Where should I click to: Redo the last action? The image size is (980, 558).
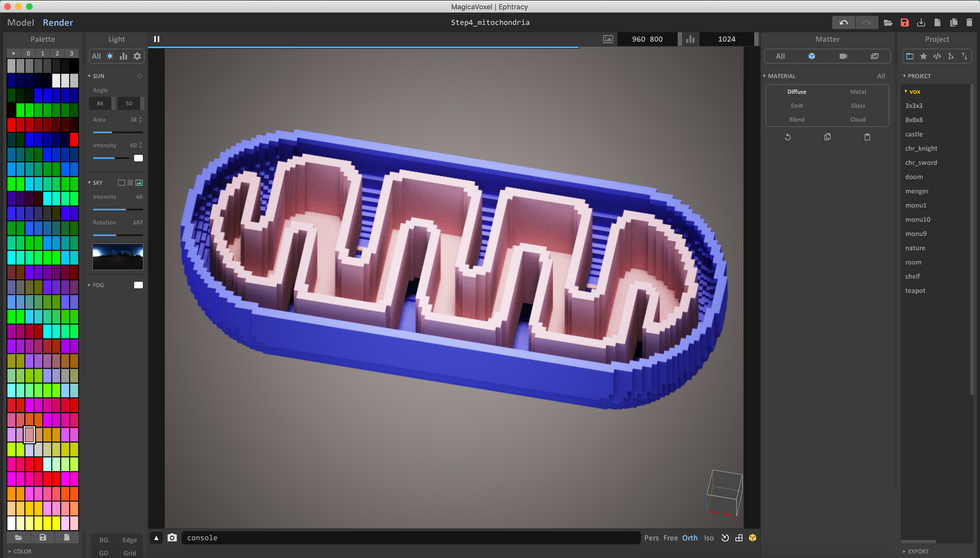[866, 22]
